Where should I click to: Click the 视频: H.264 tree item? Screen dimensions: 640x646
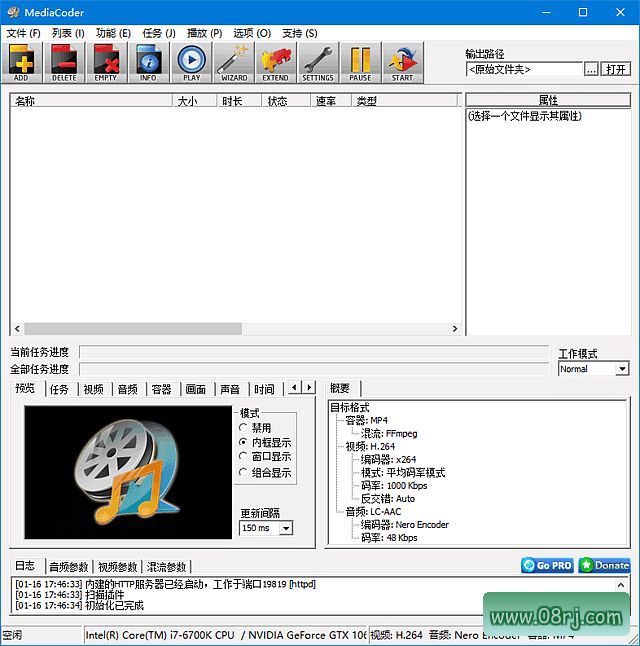pos(370,446)
